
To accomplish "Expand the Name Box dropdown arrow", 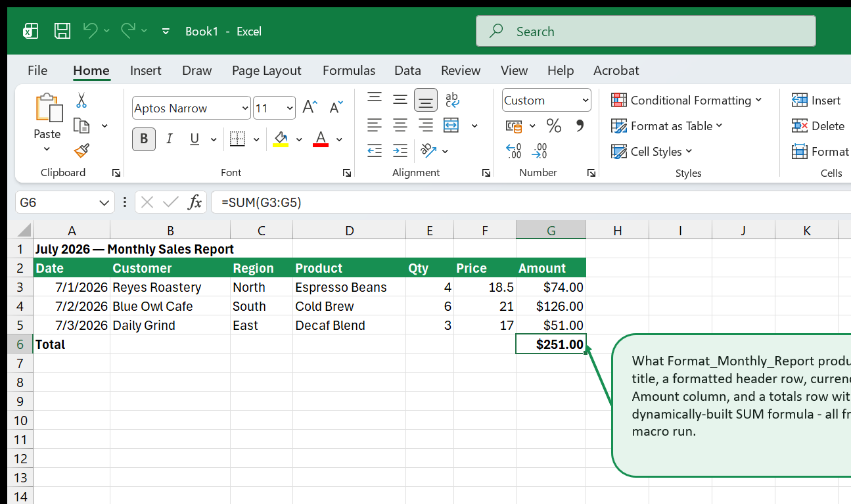I will (x=104, y=203).
